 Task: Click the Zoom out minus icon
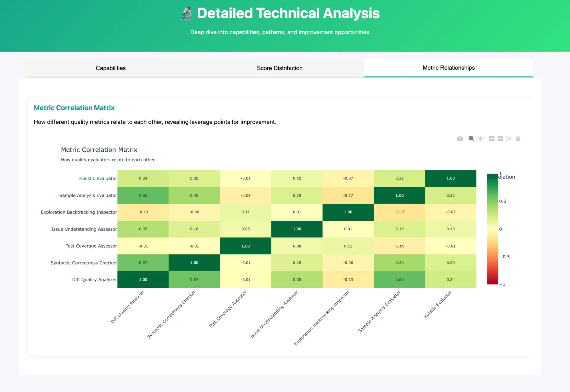500,139
